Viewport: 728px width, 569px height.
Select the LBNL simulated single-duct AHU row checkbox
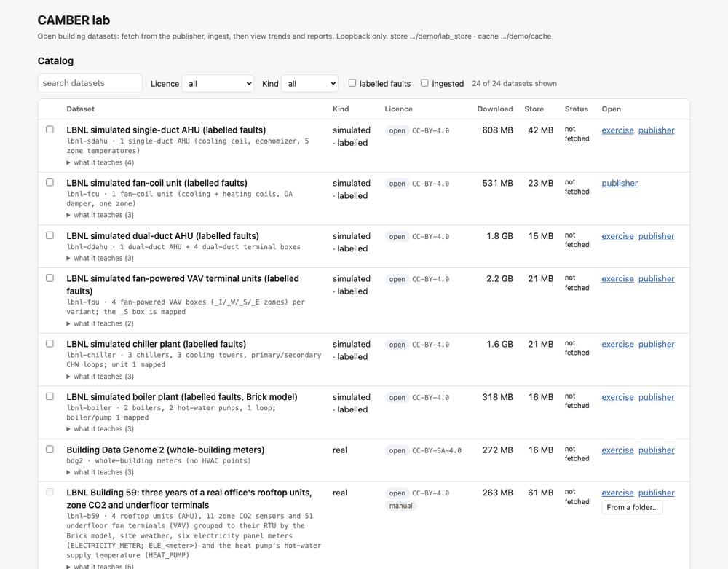tap(50, 130)
